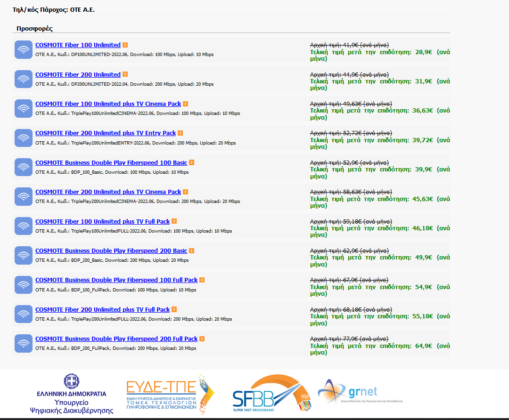509x420 pixels.
Task: Open COSMOTE Fiber 100 Unlimited plus TV Cinema Pack
Action: tap(108, 104)
